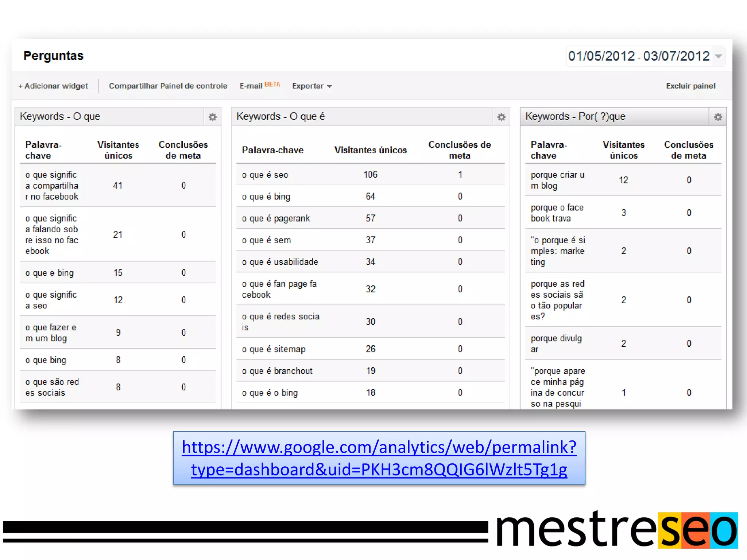Click 'Keywords - Por( ?)que' widget title

tap(575, 116)
